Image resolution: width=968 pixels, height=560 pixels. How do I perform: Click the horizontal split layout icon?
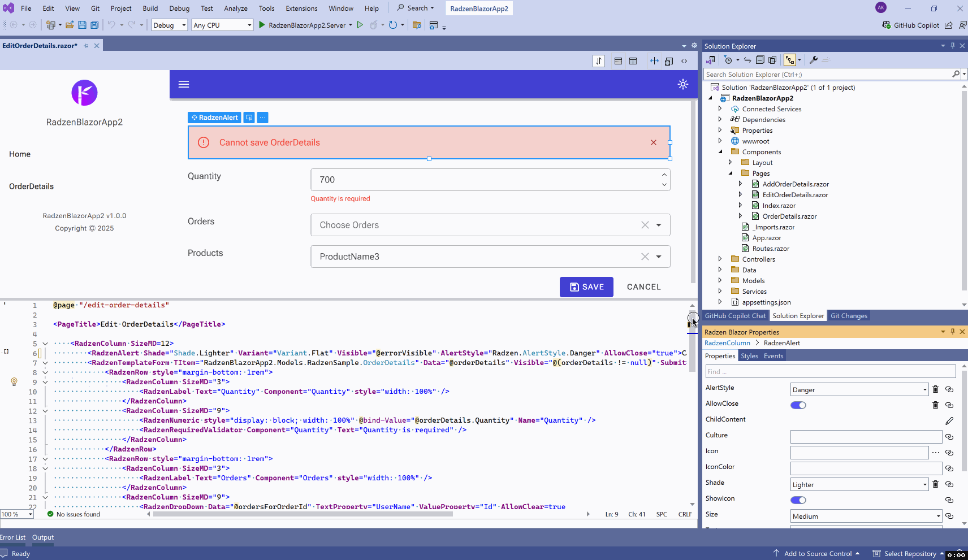click(x=618, y=61)
